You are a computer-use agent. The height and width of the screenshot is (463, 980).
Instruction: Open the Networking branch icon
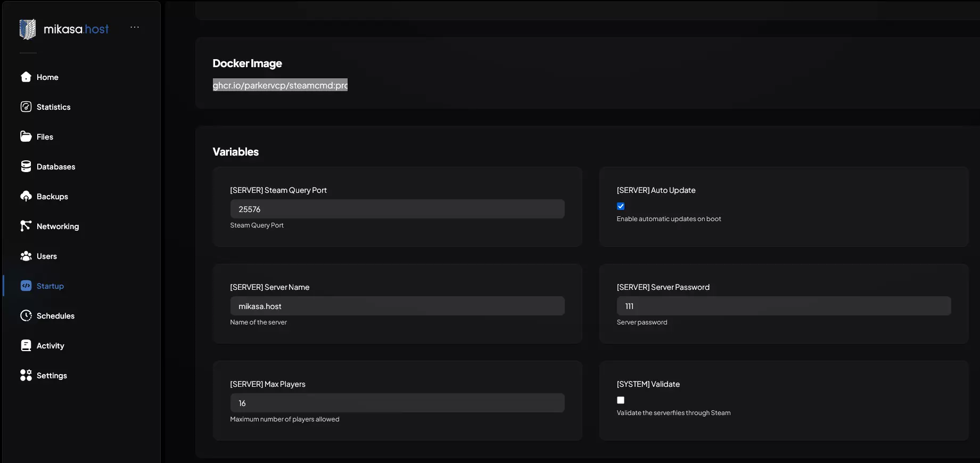[x=26, y=226]
